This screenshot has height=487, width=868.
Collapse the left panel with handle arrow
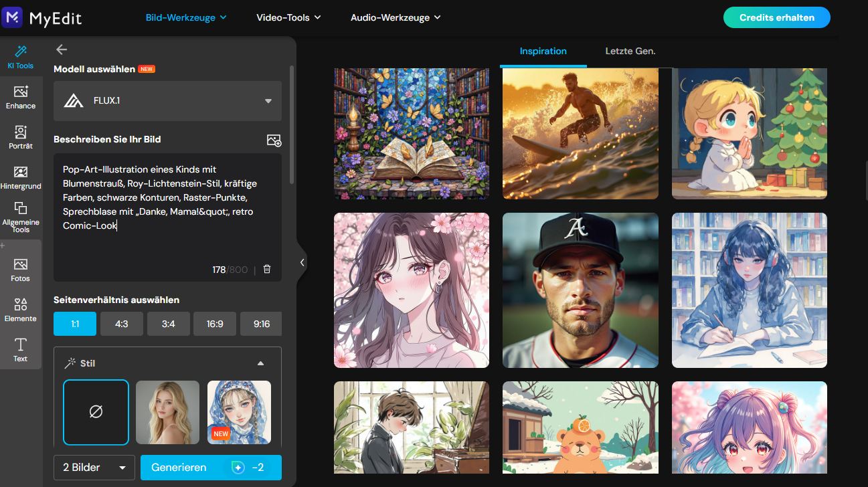[x=302, y=263]
